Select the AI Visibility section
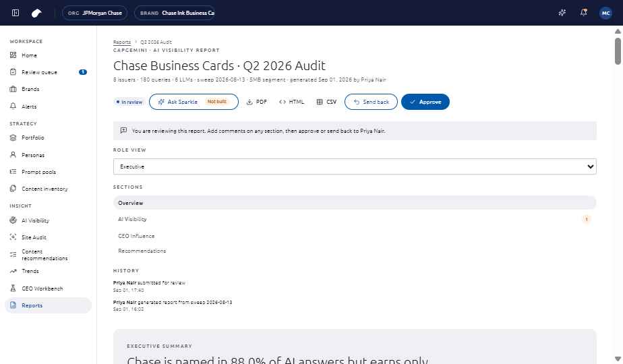The image size is (623, 364). tap(355, 219)
